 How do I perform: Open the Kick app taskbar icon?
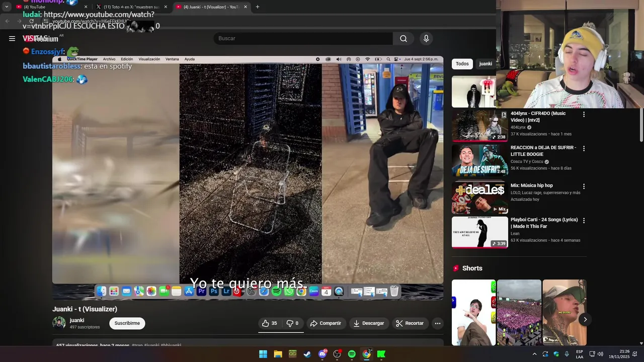coord(381,354)
